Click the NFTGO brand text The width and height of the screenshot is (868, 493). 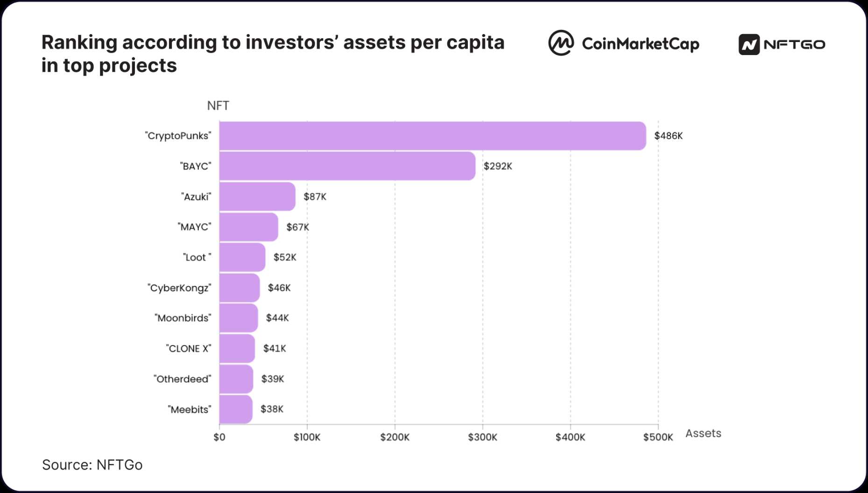795,45
